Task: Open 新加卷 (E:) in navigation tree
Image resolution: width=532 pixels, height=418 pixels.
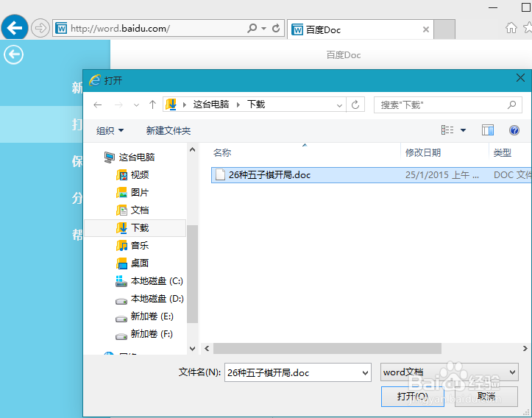Action: pyautogui.click(x=144, y=316)
